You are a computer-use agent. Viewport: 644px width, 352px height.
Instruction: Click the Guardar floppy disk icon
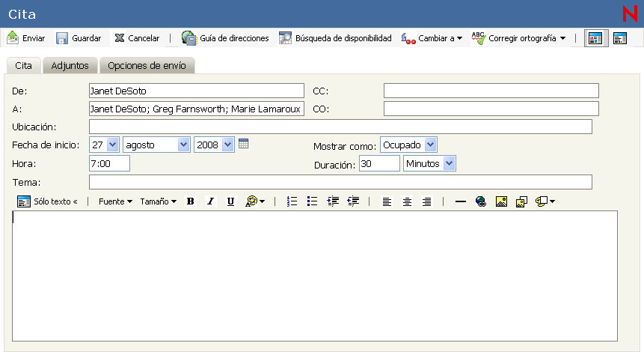(62, 38)
